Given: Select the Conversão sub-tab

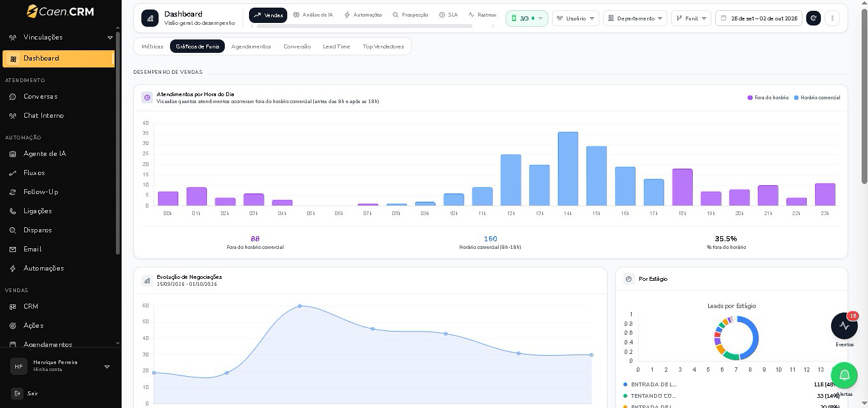Looking at the screenshot, I should (x=297, y=46).
